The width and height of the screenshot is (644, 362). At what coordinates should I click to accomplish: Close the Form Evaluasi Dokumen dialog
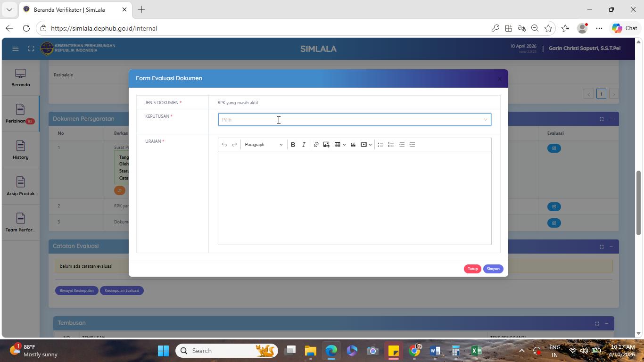(x=500, y=79)
